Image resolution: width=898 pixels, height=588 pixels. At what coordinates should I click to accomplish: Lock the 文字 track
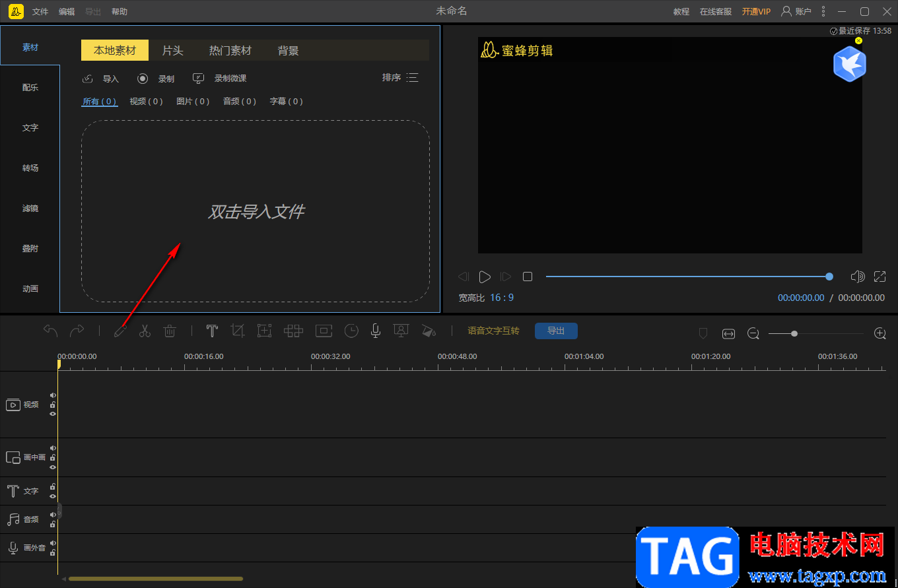[x=53, y=487]
